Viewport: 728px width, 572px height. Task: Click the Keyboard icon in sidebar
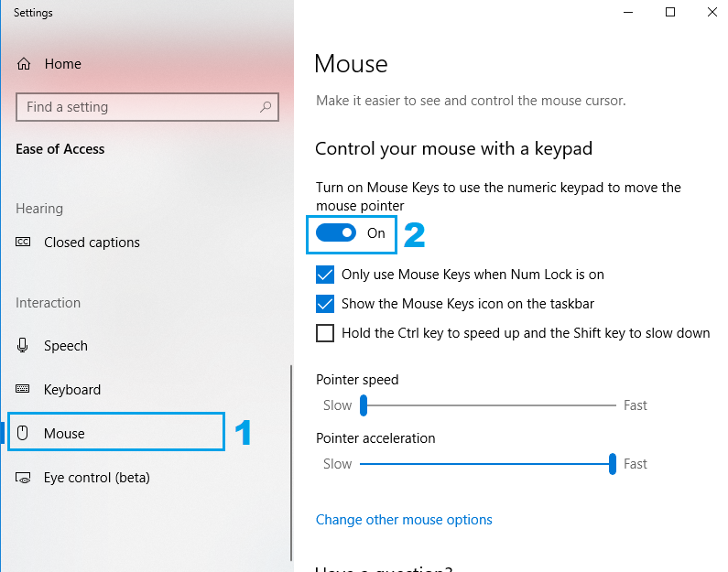24,390
